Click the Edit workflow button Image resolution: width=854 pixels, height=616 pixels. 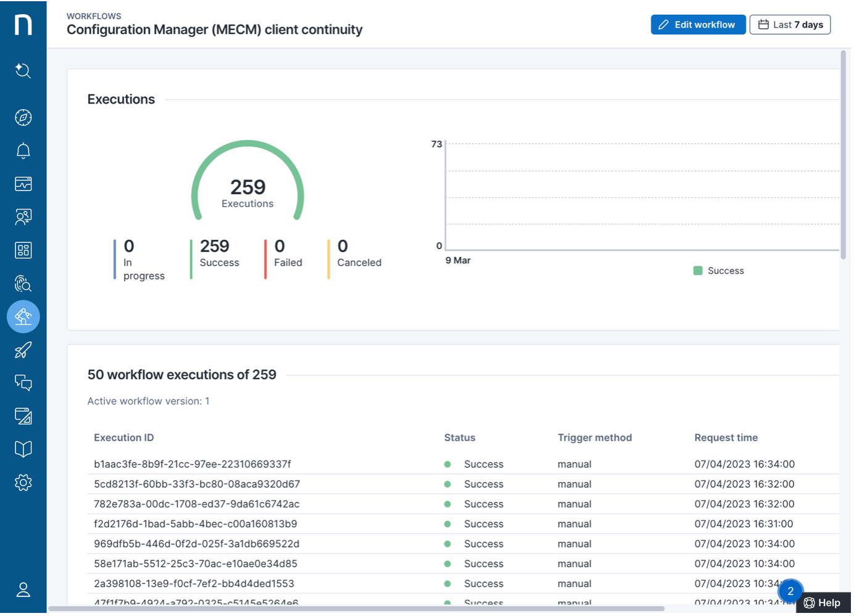click(x=698, y=25)
